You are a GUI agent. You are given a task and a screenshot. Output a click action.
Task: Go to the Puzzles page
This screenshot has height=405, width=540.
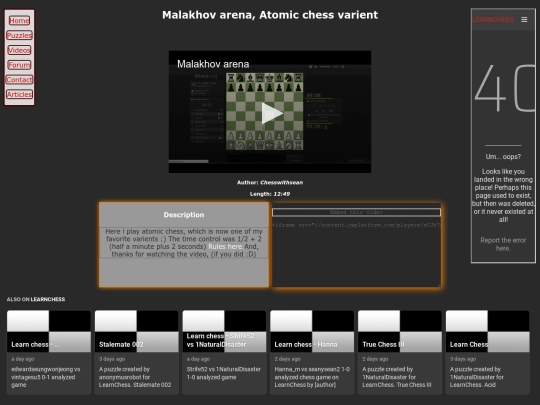pyautogui.click(x=19, y=35)
